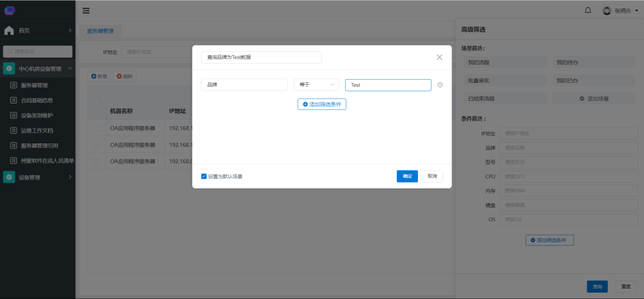Click the user avatar icon
Image resolution: width=644 pixels, height=299 pixels.
click(x=606, y=10)
